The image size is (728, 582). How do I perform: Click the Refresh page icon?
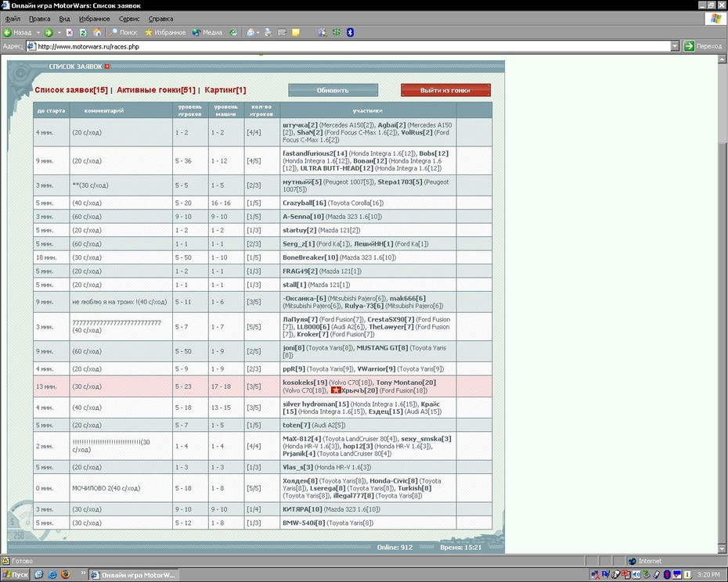[83, 33]
